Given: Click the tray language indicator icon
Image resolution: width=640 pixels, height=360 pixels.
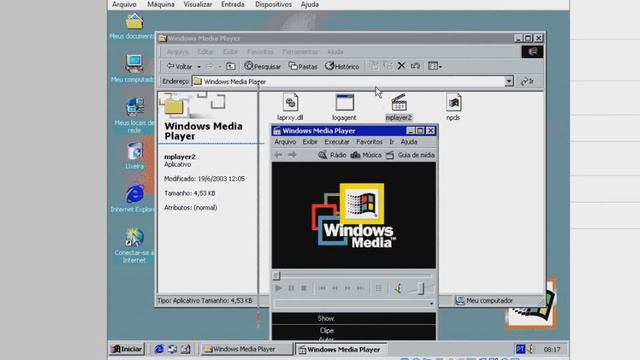Looking at the screenshot, I should click(x=520, y=349).
